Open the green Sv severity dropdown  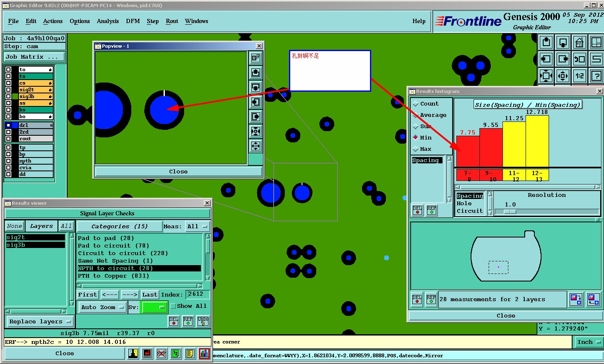154,307
